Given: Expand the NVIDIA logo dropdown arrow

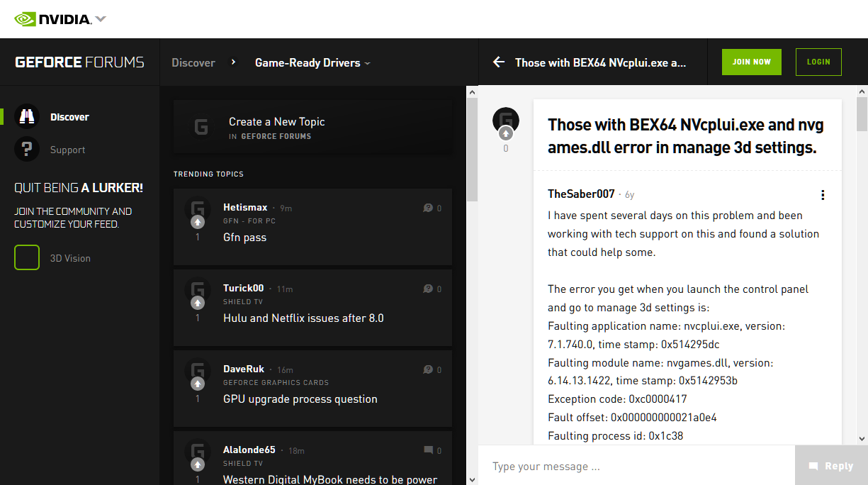Looking at the screenshot, I should coord(101,19).
